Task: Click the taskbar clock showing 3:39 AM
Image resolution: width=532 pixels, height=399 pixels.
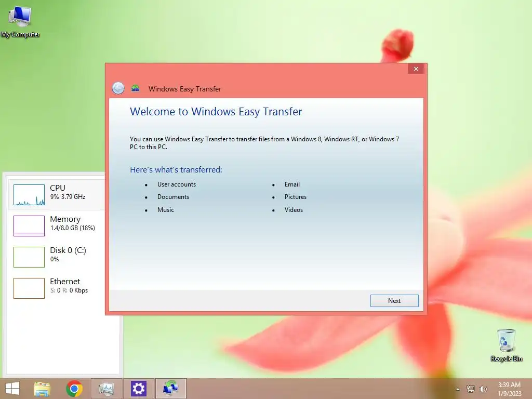Action: point(509,385)
